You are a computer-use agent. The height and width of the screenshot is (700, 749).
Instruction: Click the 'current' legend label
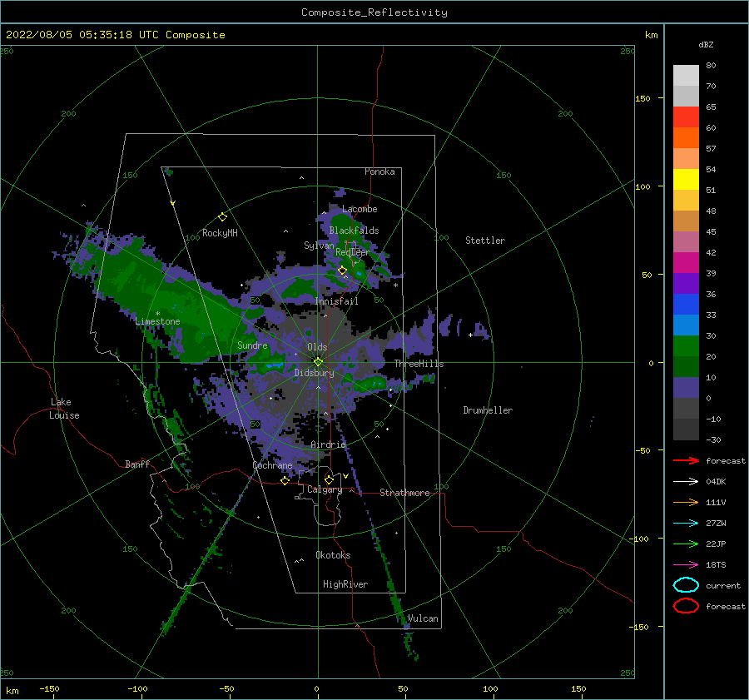click(x=722, y=585)
